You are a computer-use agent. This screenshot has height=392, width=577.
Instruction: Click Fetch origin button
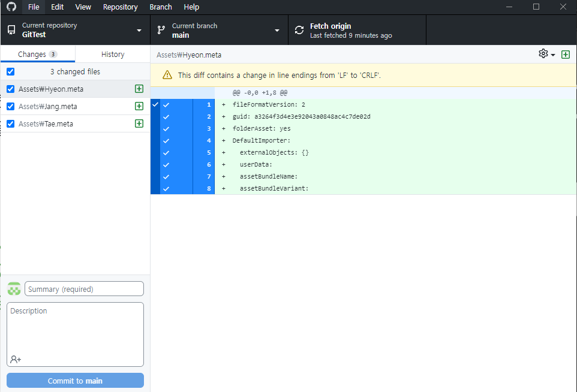click(357, 30)
